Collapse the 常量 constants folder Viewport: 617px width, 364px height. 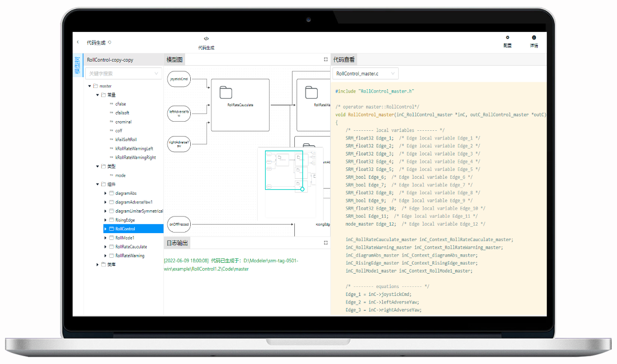tap(98, 95)
